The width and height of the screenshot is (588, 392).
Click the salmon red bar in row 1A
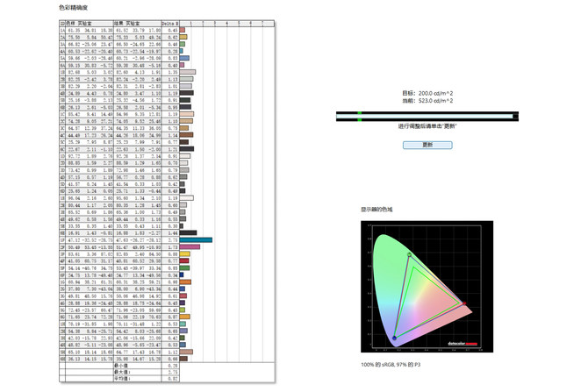[183, 30]
